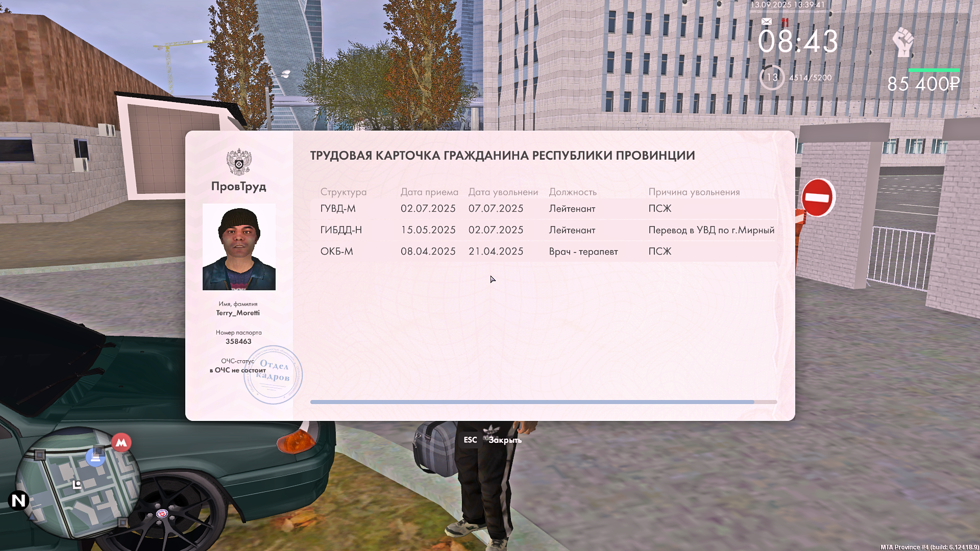Click the blue marker on minimap
980x551 pixels.
95,457
